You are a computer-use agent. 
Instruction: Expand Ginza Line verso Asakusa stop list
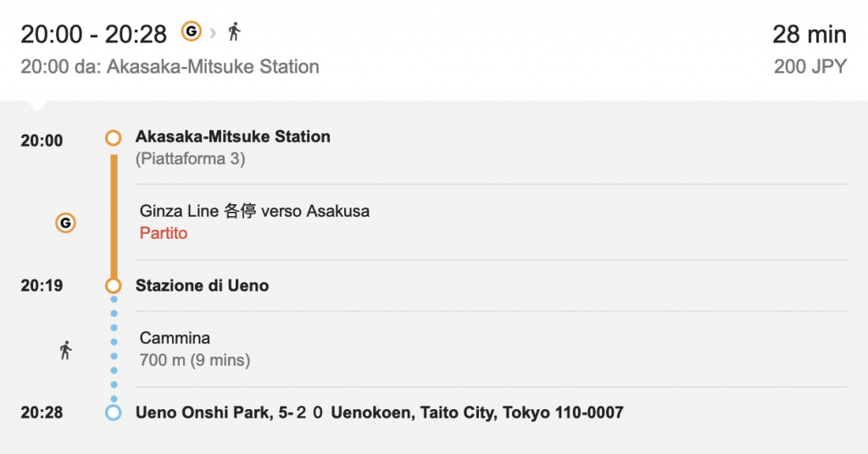coord(491,222)
